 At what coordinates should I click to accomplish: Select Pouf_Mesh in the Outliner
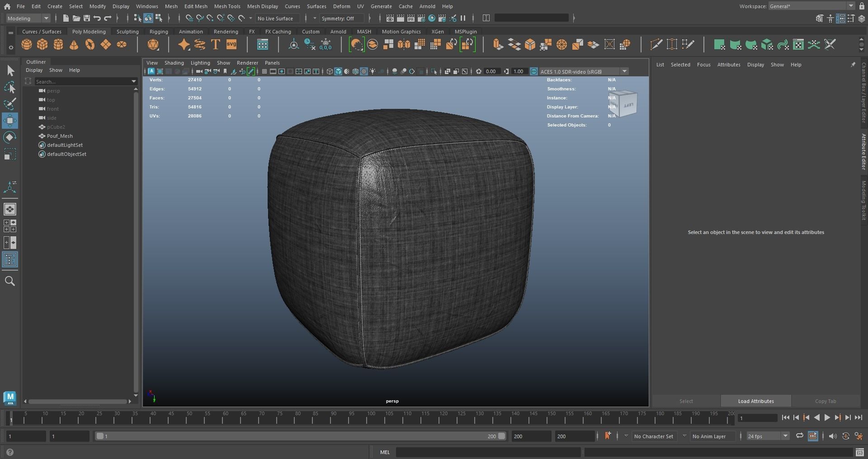(60, 136)
